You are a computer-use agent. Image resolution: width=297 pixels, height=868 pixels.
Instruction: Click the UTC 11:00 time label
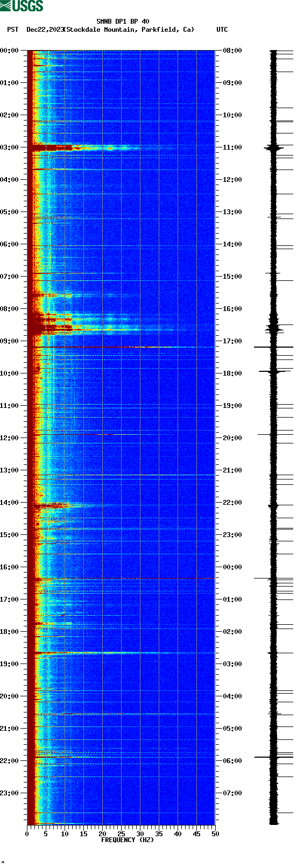(x=232, y=147)
